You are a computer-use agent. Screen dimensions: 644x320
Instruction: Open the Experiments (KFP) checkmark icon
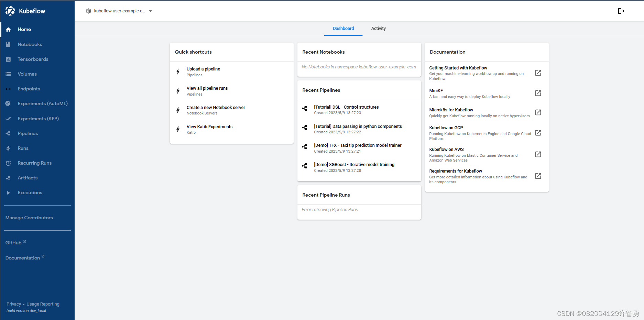pos(8,119)
